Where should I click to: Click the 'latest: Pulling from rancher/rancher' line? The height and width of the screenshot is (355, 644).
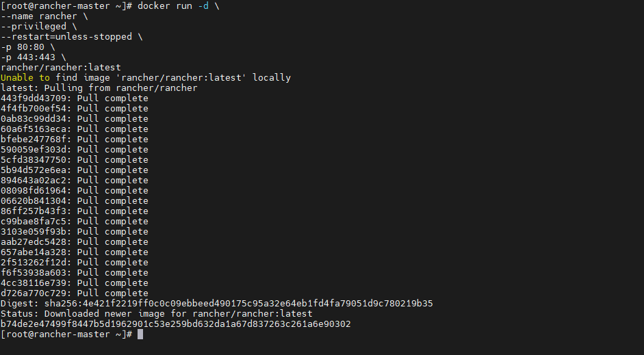(99, 88)
